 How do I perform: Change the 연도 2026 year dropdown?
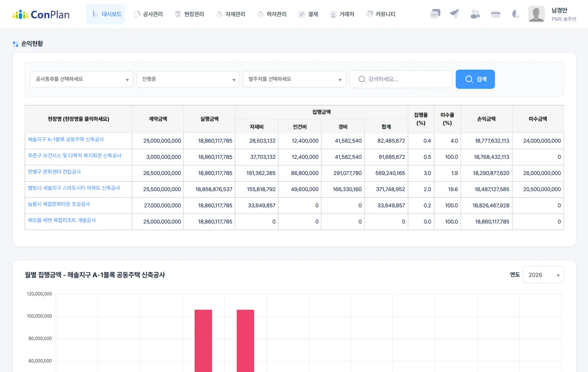coord(543,275)
